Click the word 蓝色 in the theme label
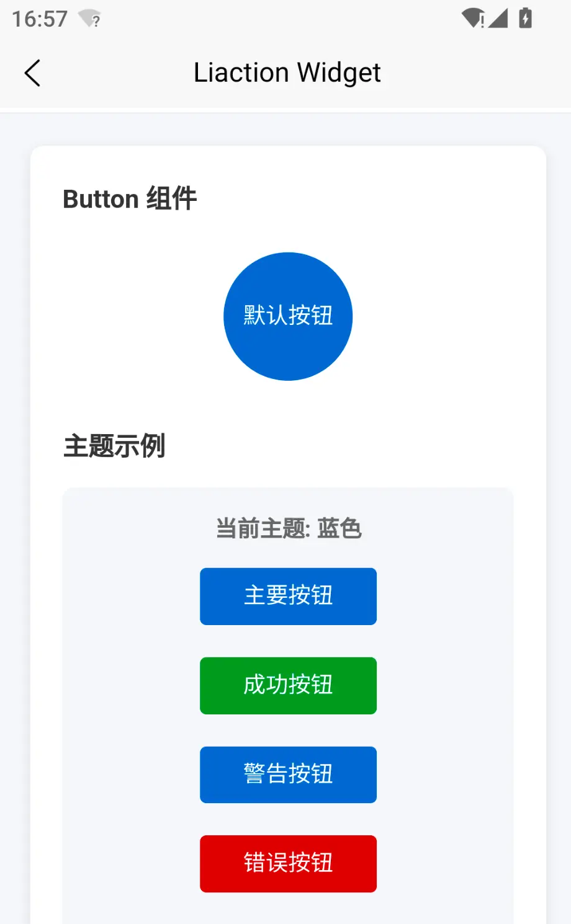The image size is (571, 924). coord(339,528)
